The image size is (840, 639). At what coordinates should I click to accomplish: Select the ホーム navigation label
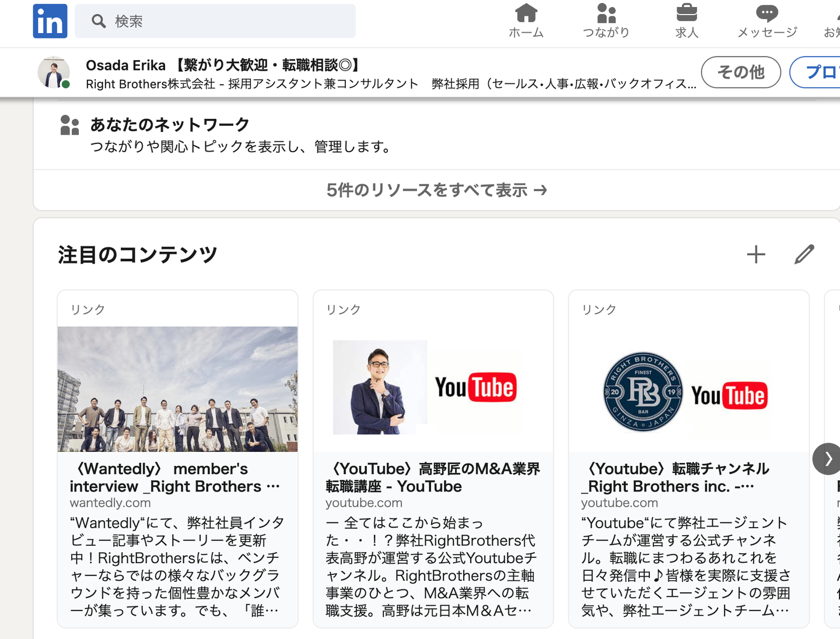(526, 33)
